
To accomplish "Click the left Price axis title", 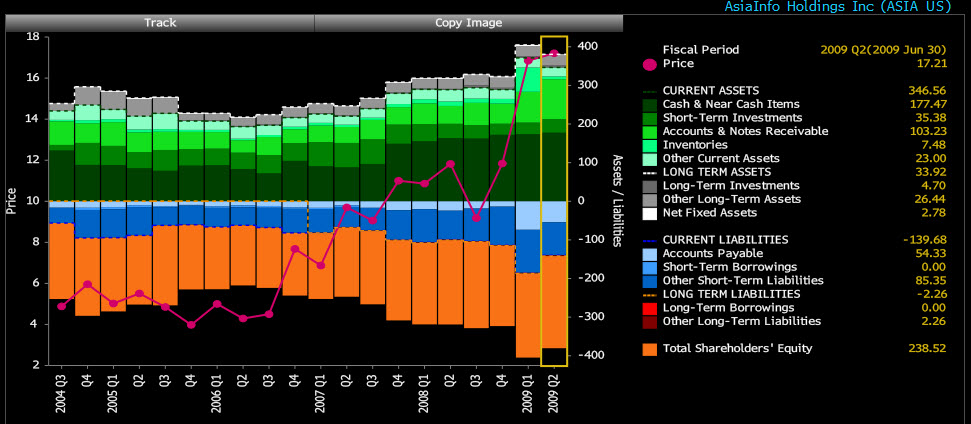I will tap(11, 201).
